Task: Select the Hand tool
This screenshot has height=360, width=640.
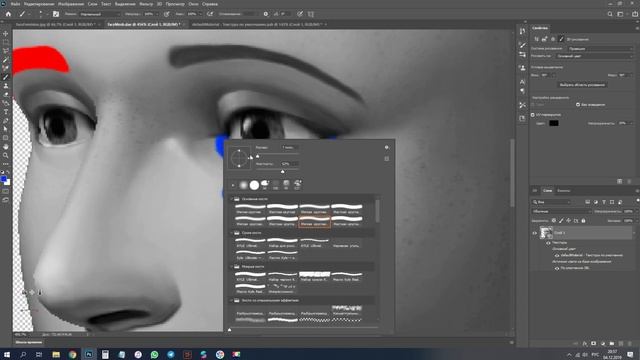Action: [6, 147]
